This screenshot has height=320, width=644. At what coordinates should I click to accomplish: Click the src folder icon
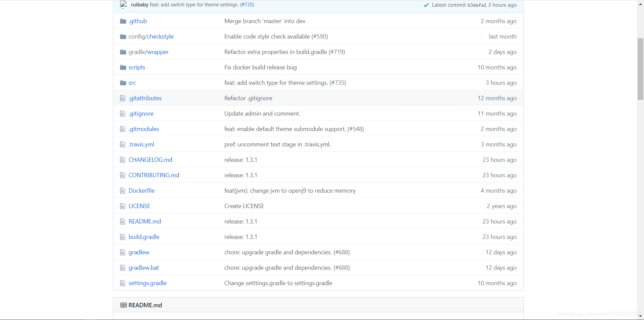pos(123,83)
